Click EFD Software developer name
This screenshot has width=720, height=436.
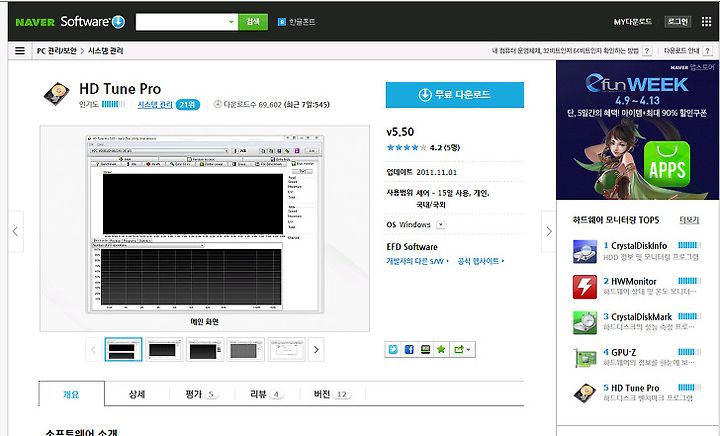point(412,247)
